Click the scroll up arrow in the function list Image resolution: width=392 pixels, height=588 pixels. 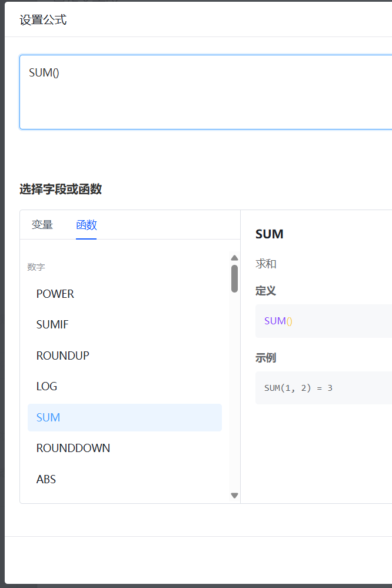[234, 258]
